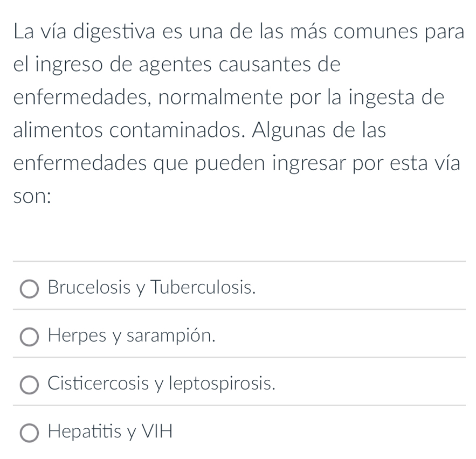The image size is (476, 459).
Task: Click the word "normalmente" in the question
Action: [253, 99]
